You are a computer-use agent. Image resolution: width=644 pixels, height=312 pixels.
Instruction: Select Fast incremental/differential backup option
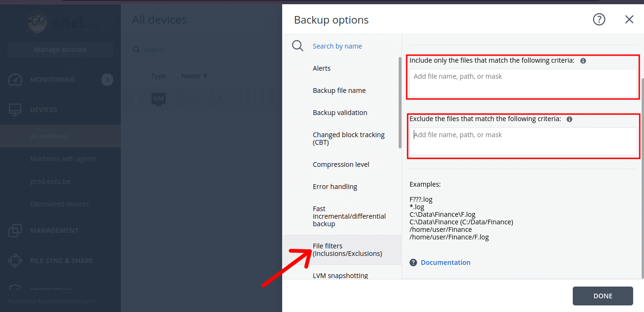coord(349,216)
